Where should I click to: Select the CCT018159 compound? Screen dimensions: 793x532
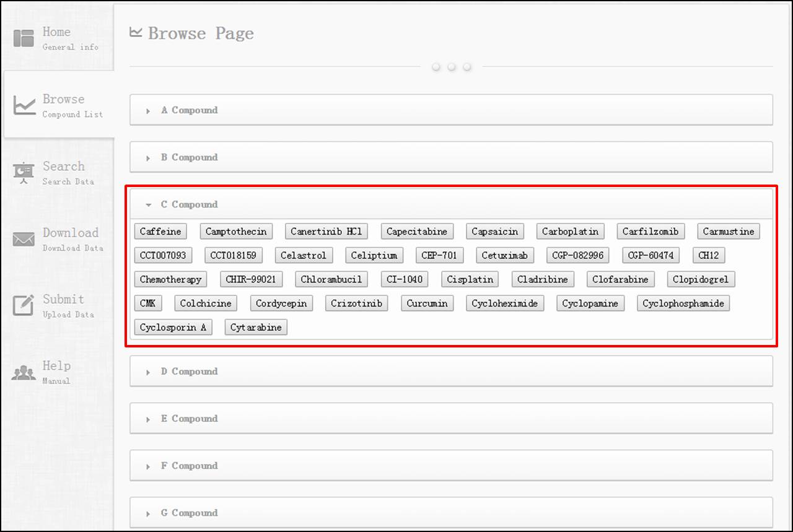(233, 255)
